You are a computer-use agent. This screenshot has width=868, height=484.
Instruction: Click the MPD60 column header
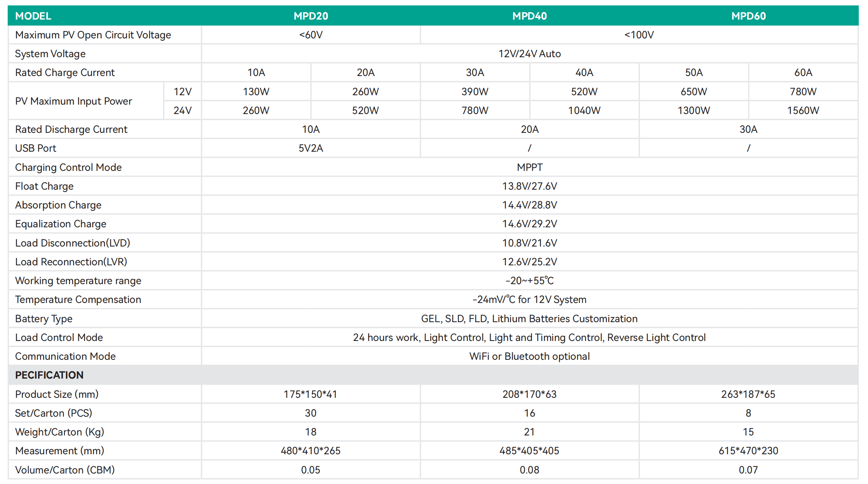748,16
